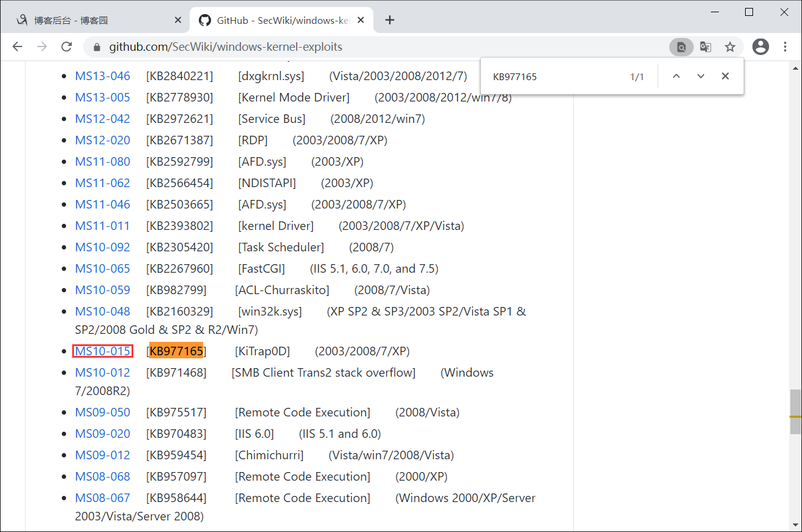Viewport: 802px width, 532px height.
Task: Click the [Service Bus] text
Action: (x=272, y=119)
